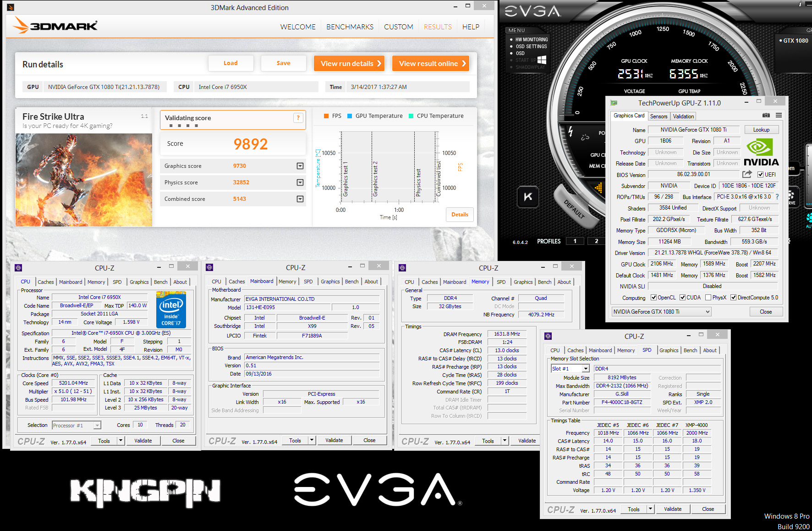Click the Details button under the chart
This screenshot has width=812, height=531.
(460, 215)
